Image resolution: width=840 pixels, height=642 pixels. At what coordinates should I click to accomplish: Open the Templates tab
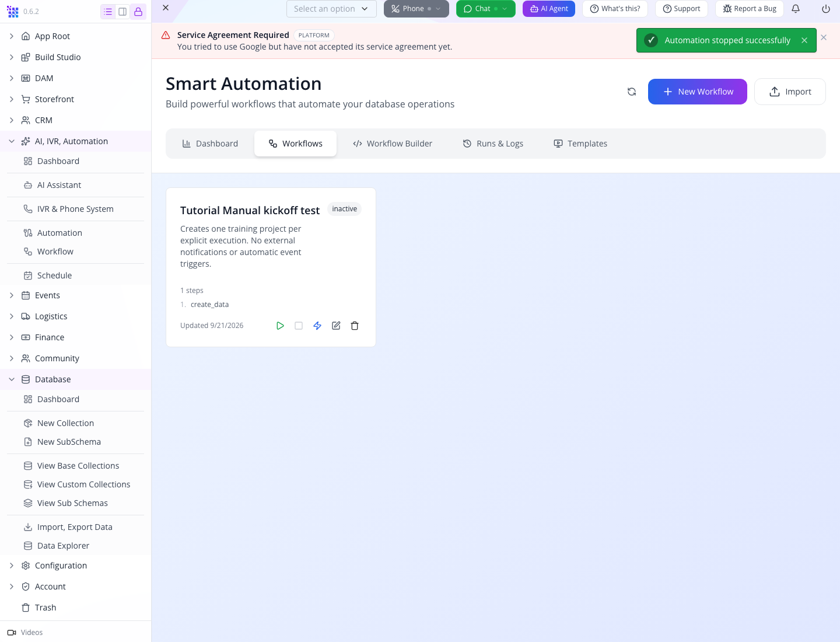click(x=580, y=144)
